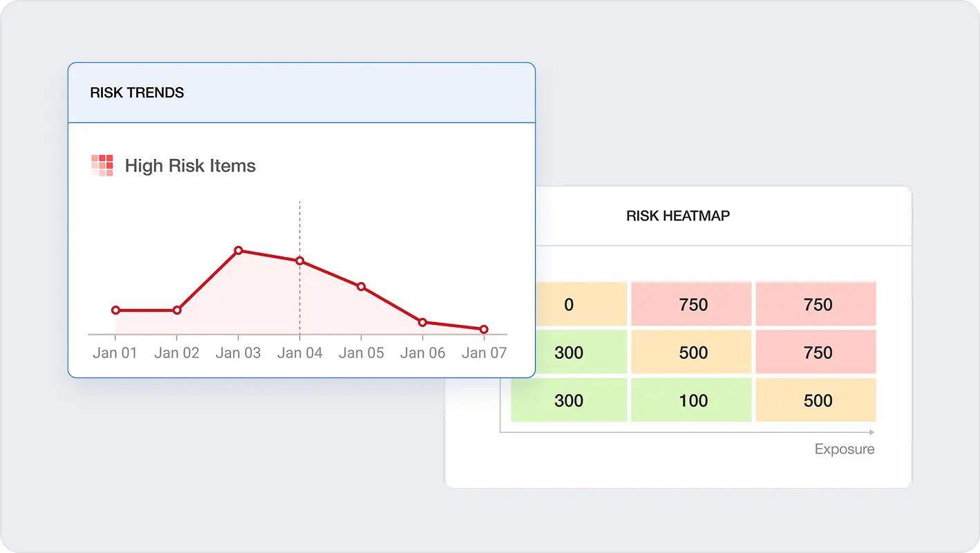Click the High Risk Items title
Screen dimensions: 980x553
(190, 166)
